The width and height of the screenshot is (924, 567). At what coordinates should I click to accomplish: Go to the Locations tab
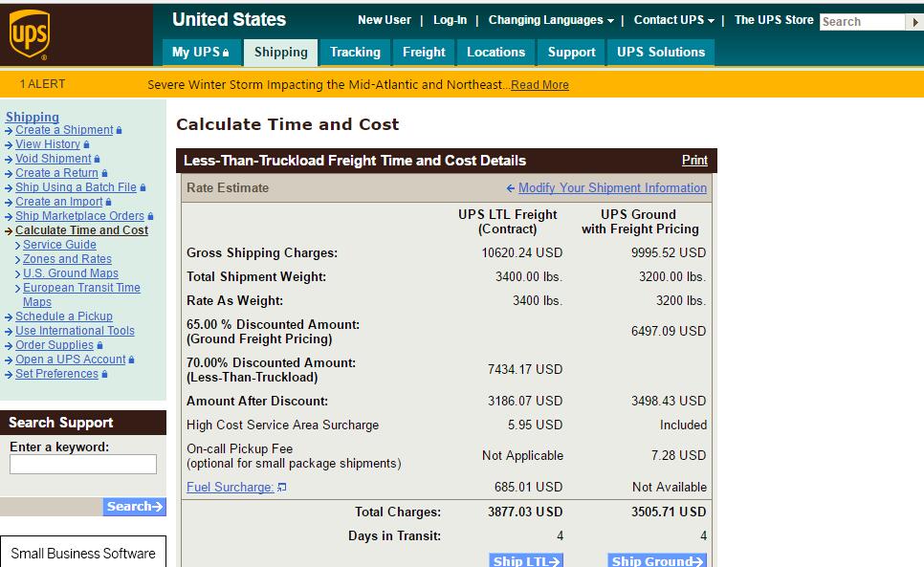(x=496, y=53)
